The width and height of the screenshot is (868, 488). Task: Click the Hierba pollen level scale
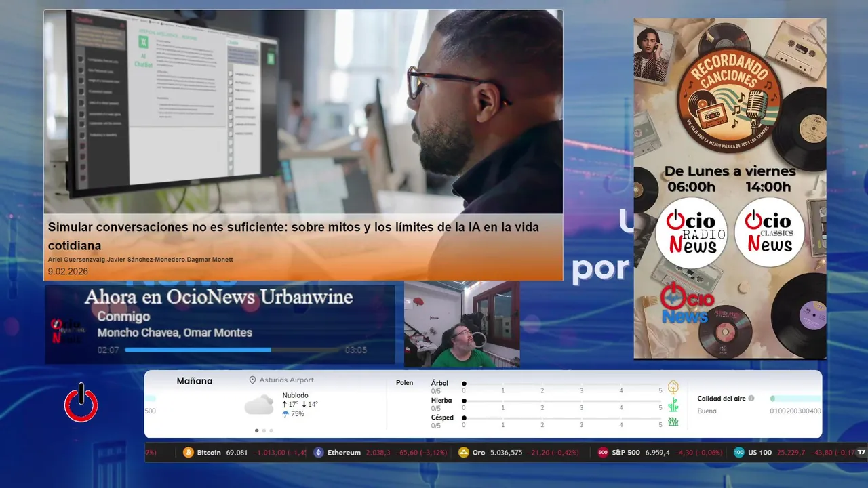pos(562,401)
